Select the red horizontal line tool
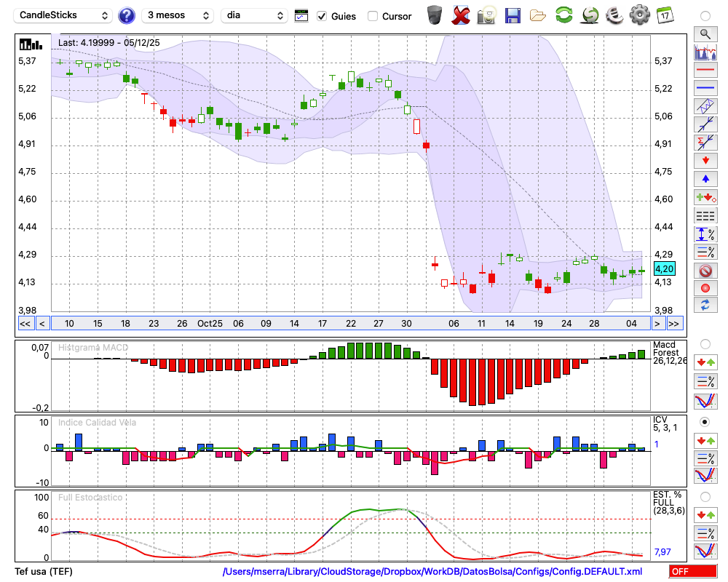The image size is (728, 582). pyautogui.click(x=705, y=71)
